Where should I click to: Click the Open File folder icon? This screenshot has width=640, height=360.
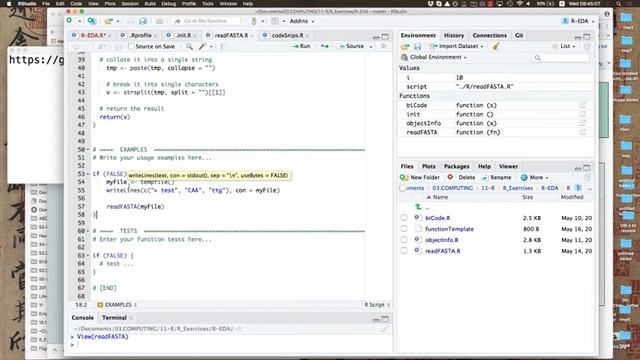108,21
